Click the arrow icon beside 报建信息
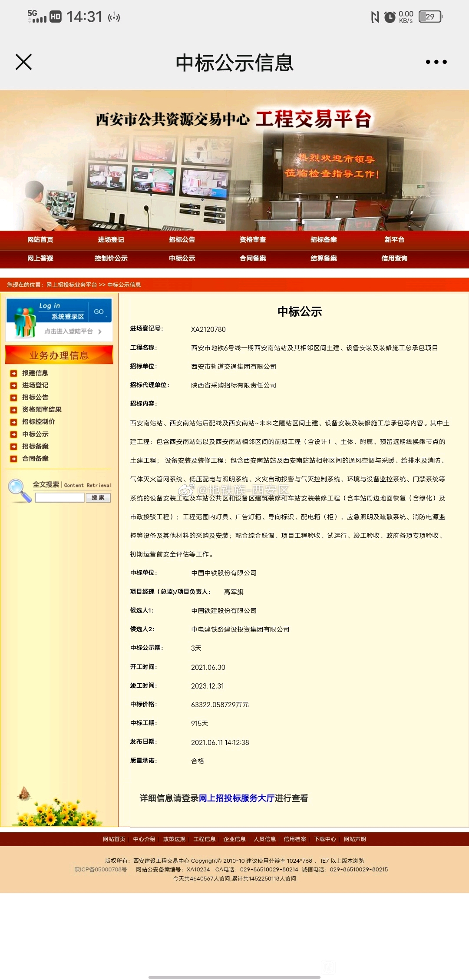The image size is (469, 980). point(13,373)
